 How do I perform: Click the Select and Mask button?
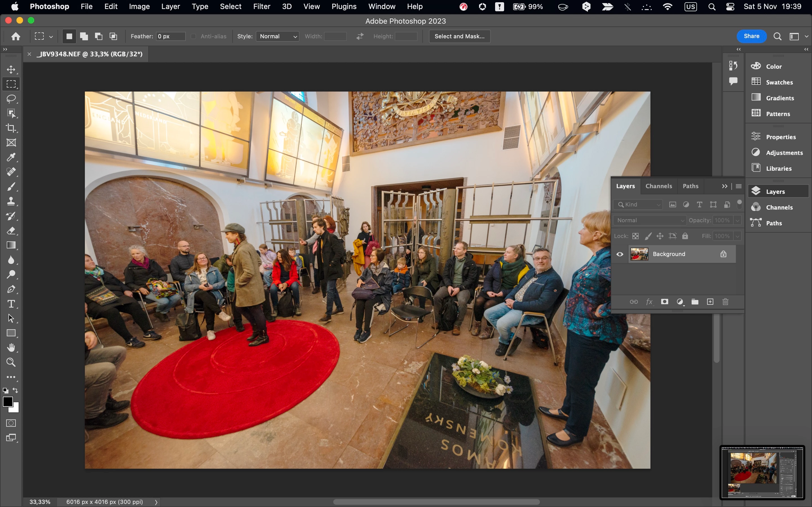[459, 36]
